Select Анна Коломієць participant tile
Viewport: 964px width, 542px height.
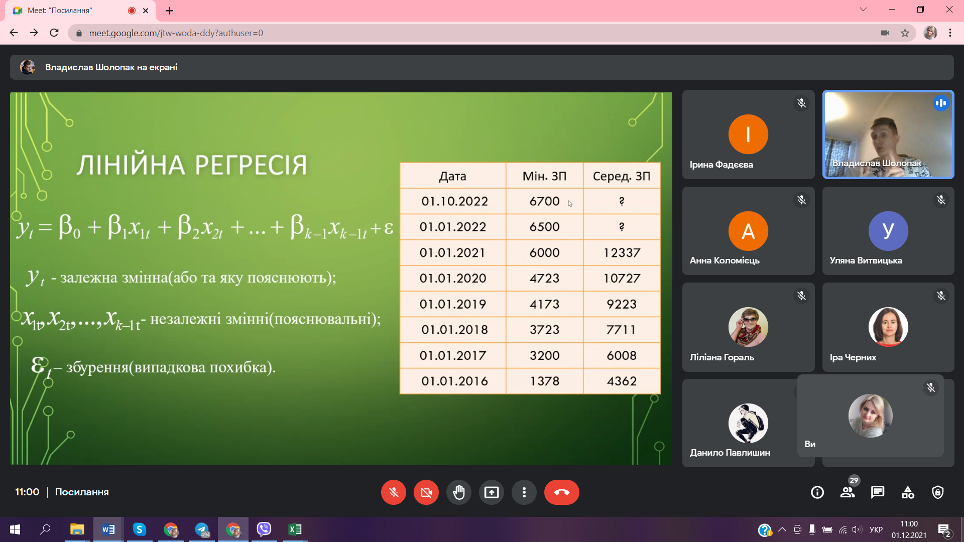click(x=748, y=231)
